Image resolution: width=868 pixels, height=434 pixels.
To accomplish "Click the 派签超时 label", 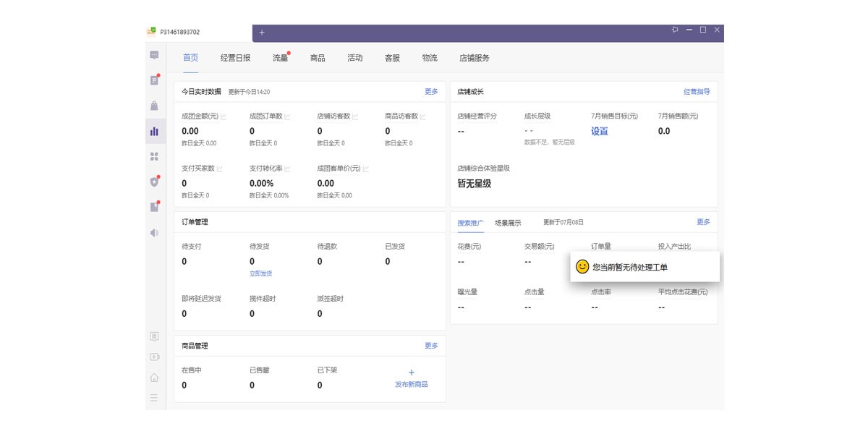I will tap(330, 299).
